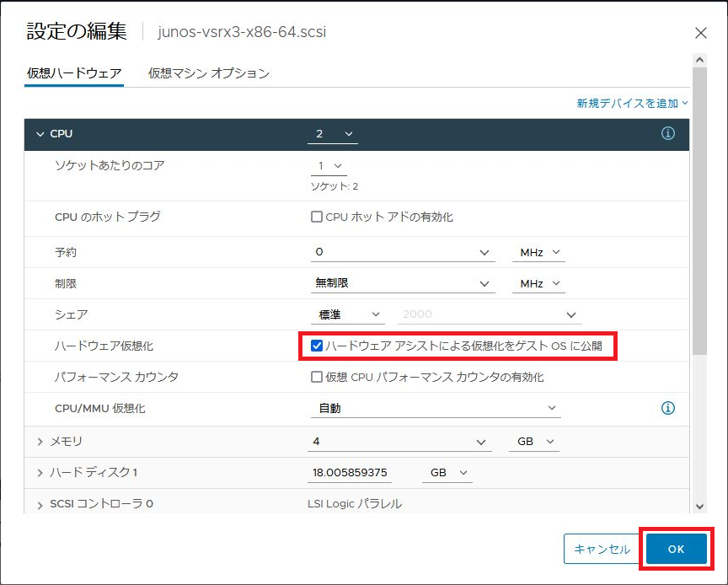Open the 予約 MHz unit dropdown
Image resolution: width=728 pixels, height=585 pixels.
[x=538, y=252]
